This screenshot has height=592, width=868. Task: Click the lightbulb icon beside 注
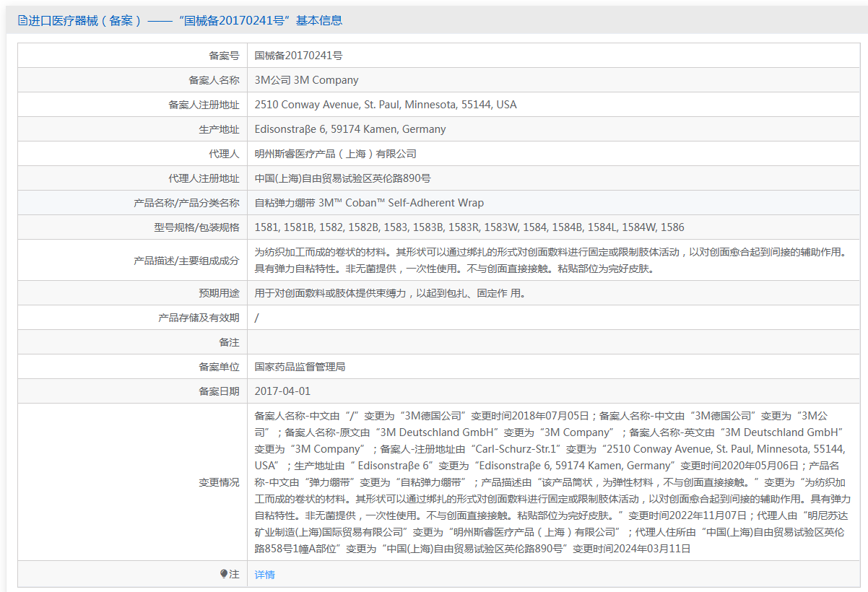(224, 575)
